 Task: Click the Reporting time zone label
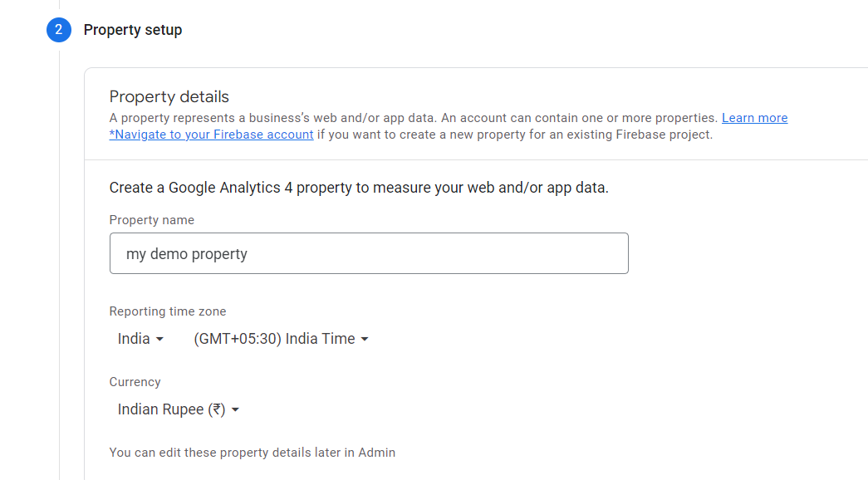(168, 311)
